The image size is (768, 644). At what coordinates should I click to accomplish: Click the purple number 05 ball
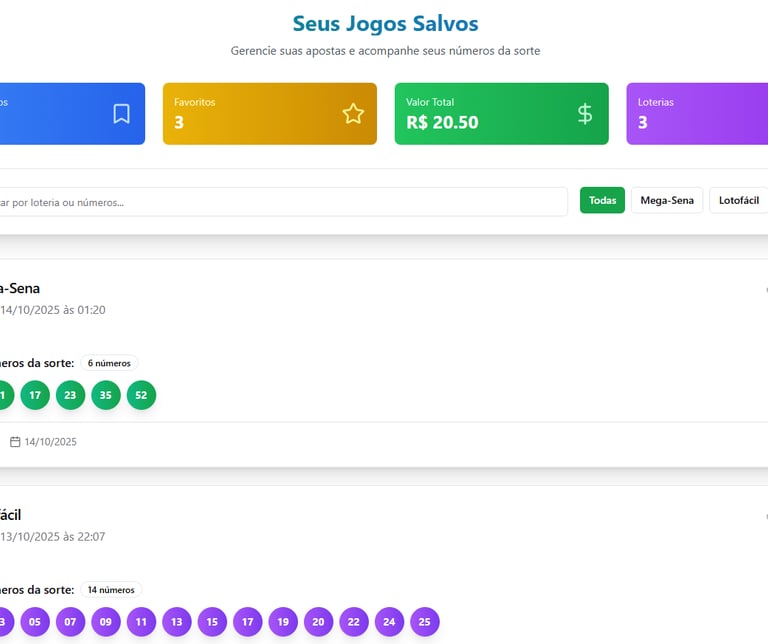[35, 622]
